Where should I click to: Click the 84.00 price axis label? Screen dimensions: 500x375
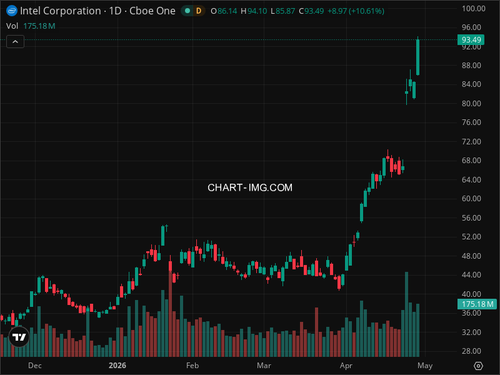click(471, 84)
